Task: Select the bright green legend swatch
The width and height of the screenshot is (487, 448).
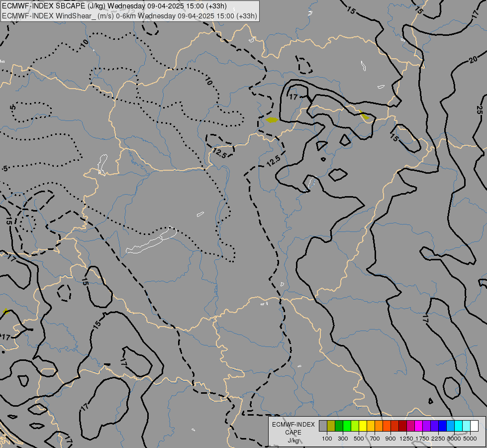Action: pos(347,426)
